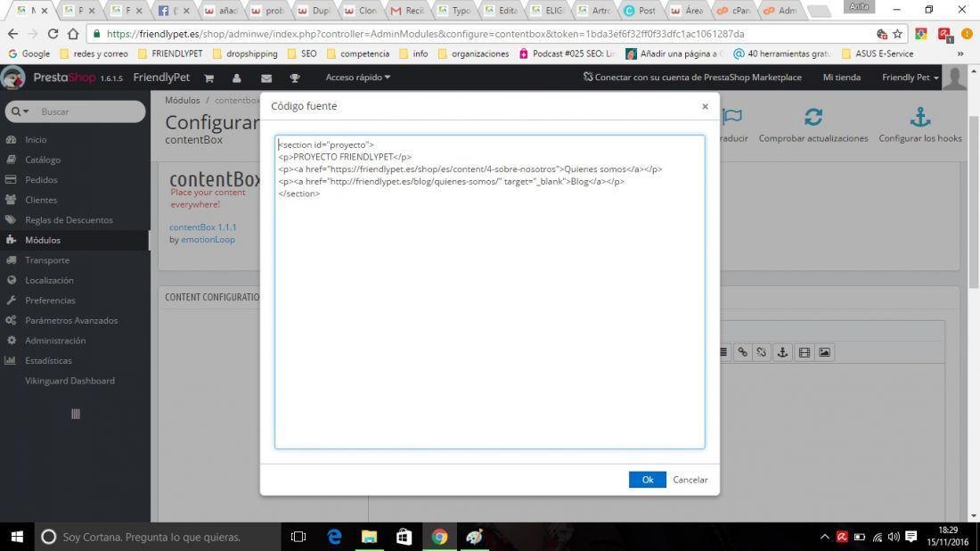Open the envelope messages icon in header
Image resolution: width=980 pixels, height=551 pixels.
coord(266,78)
